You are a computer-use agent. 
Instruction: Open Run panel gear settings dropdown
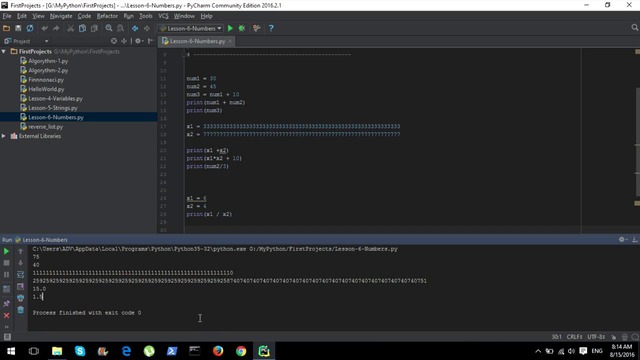tap(622, 240)
